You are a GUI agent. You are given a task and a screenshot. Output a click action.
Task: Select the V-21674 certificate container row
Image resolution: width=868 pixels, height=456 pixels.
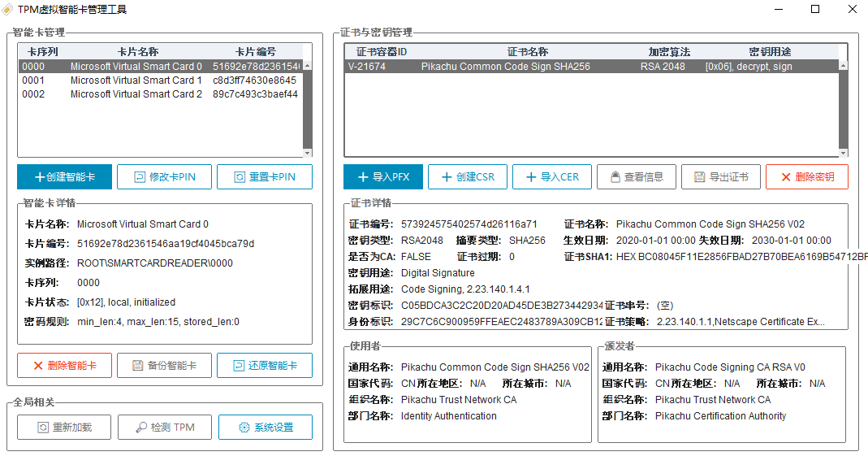[x=592, y=67]
